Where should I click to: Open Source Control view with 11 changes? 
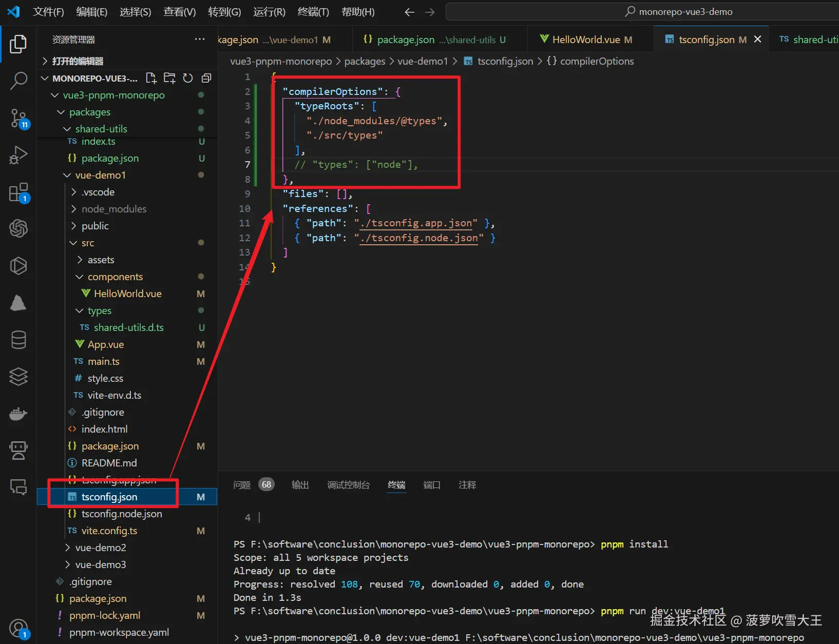(x=18, y=118)
